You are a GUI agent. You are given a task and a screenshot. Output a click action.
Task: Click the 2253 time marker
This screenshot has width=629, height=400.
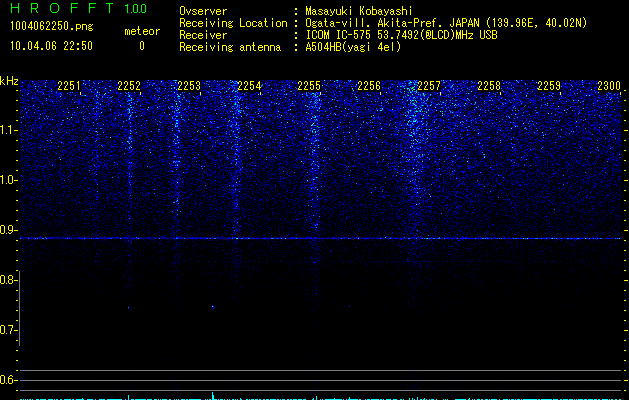pyautogui.click(x=189, y=85)
